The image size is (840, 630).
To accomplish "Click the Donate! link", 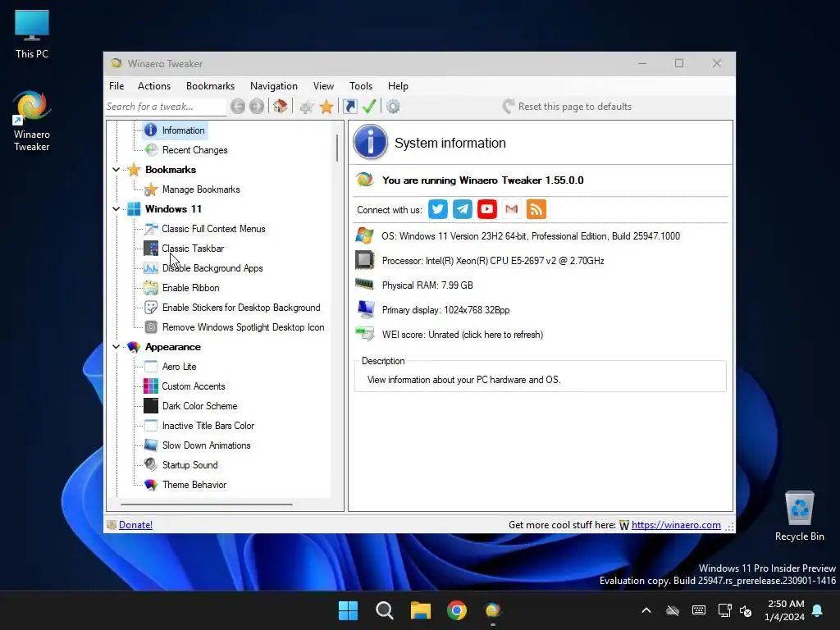I will [135, 525].
